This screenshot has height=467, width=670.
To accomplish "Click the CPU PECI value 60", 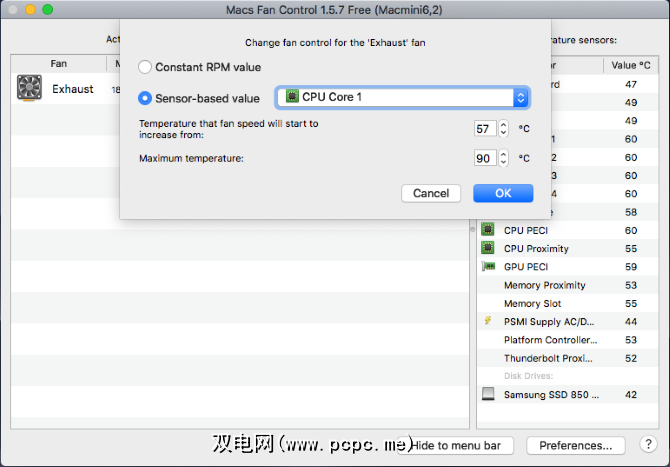I will (x=631, y=230).
